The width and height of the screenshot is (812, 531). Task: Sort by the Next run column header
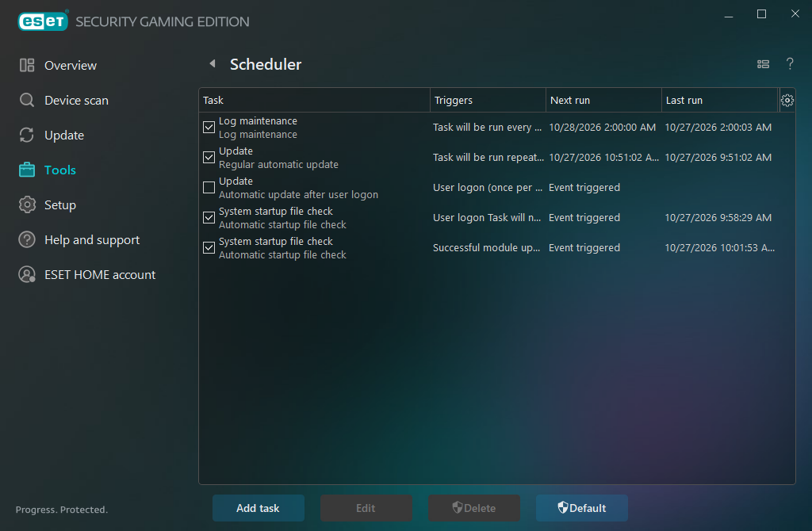coord(603,101)
